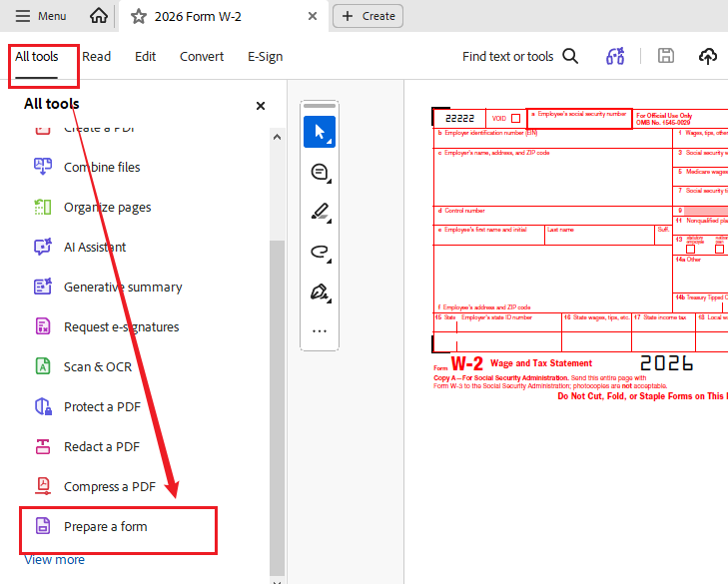Open the Edit tab
Image resolution: width=728 pixels, height=584 pixels.
coord(146,57)
